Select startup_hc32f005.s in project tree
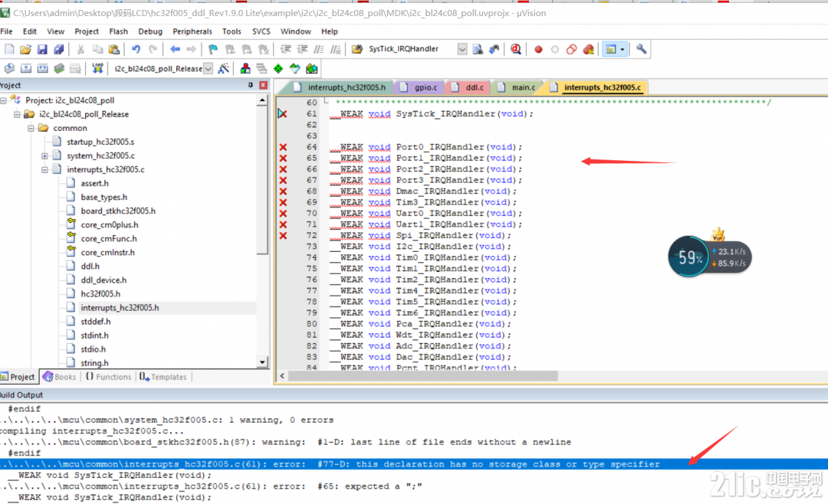 (100, 142)
